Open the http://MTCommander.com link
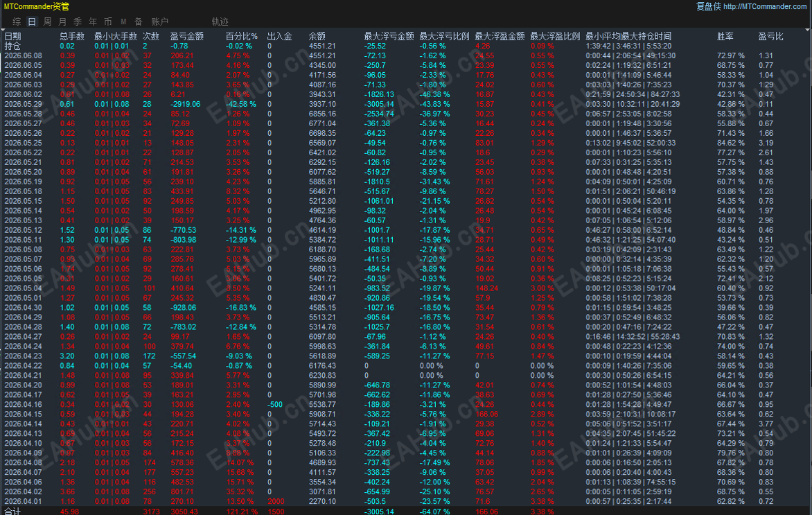This screenshot has height=515, width=812. (x=765, y=6)
